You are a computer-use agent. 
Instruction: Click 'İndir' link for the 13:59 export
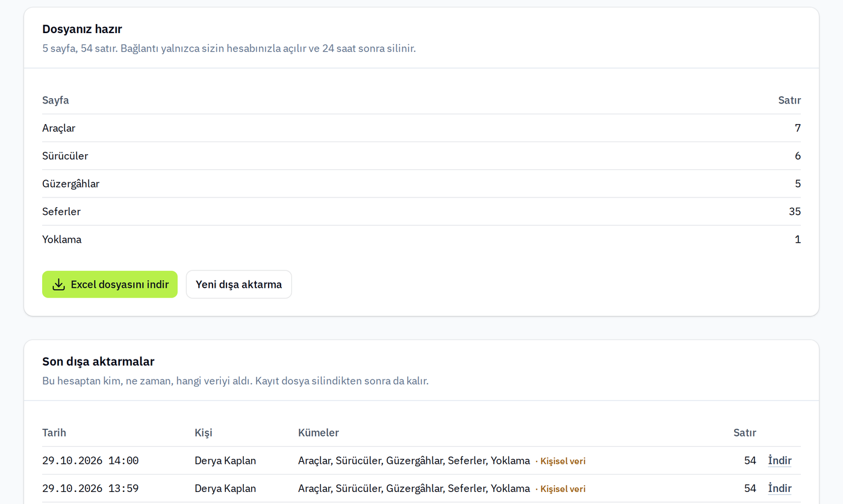pos(780,488)
